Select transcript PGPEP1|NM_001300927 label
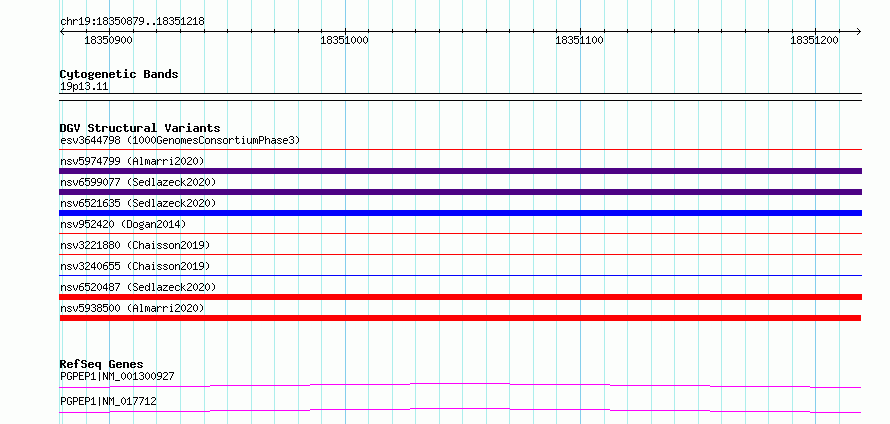Viewport: 890px width, 424px height. (x=117, y=376)
